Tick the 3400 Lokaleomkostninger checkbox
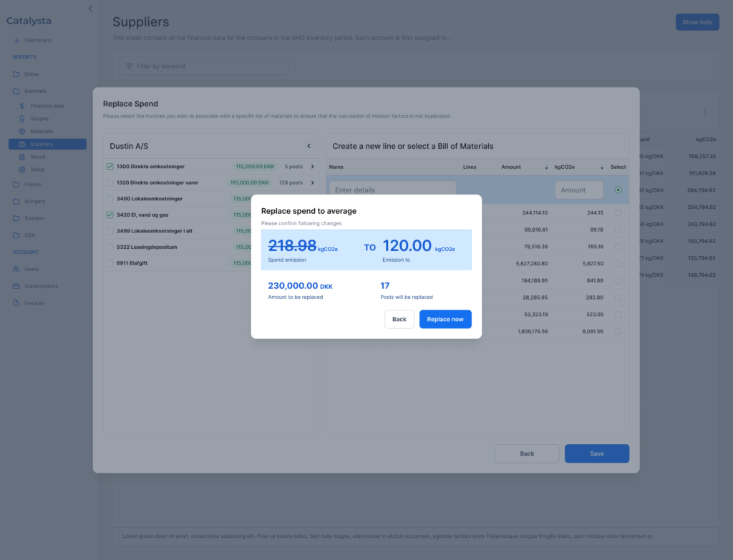Viewport: 733px width, 560px height. pyautogui.click(x=110, y=199)
